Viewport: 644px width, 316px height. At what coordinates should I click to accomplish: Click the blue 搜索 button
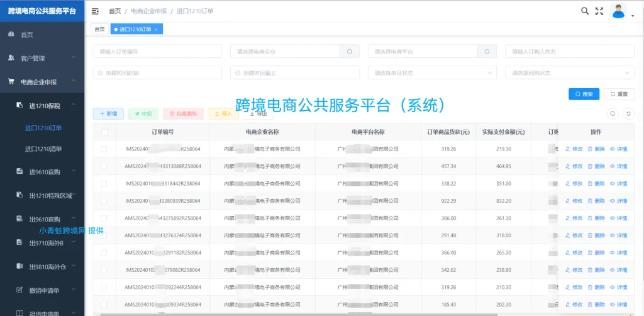[584, 94]
